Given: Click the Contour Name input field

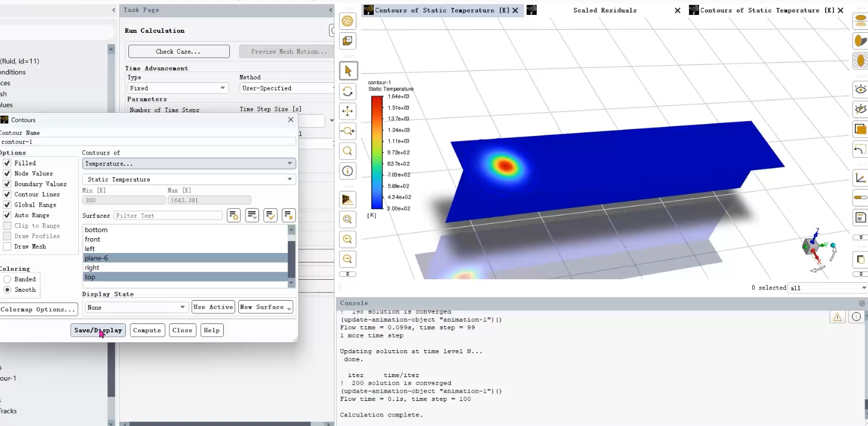Looking at the screenshot, I should (148, 142).
